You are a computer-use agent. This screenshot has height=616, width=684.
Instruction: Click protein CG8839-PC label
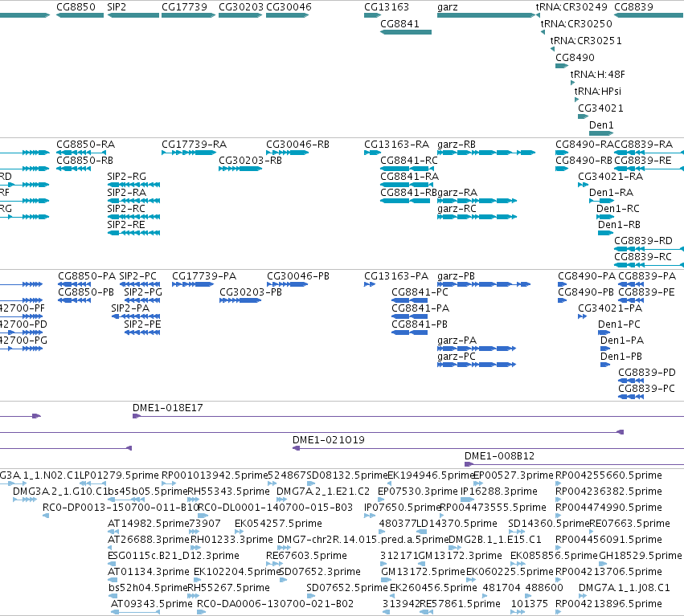646,389
